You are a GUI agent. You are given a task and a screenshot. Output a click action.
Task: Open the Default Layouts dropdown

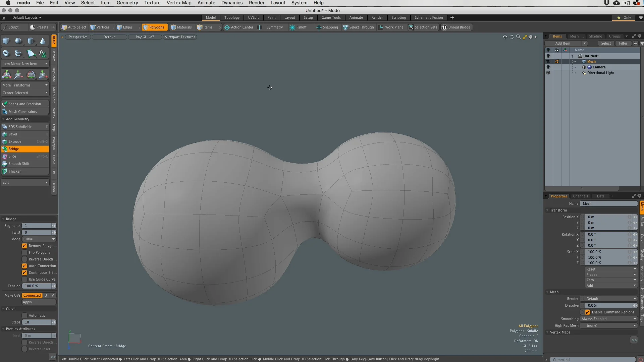pyautogui.click(x=26, y=17)
